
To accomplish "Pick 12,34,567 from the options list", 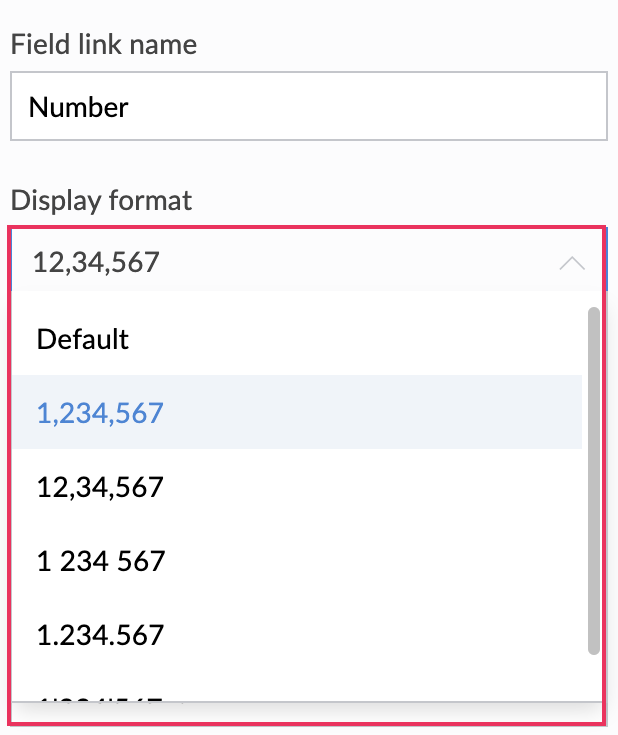I will [100, 487].
